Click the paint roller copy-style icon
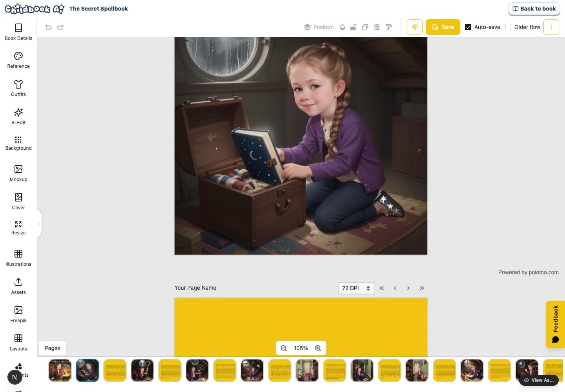Screen dimensions: 565x392 coord(389,27)
